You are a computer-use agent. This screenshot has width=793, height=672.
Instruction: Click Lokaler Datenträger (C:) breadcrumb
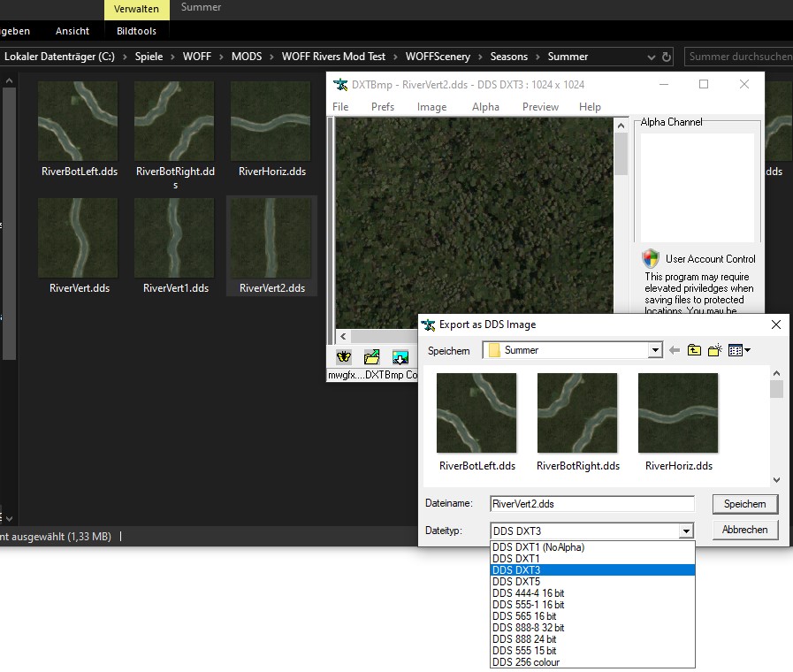[60, 57]
